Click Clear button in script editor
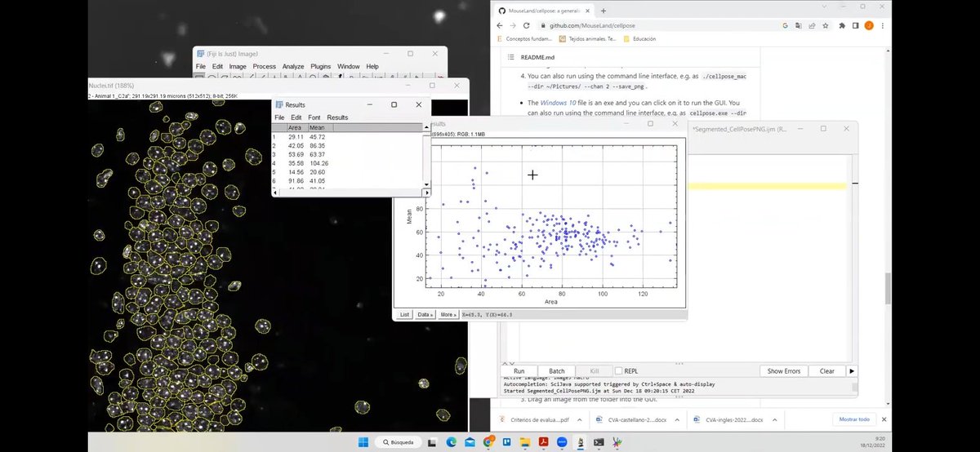 [x=827, y=371]
